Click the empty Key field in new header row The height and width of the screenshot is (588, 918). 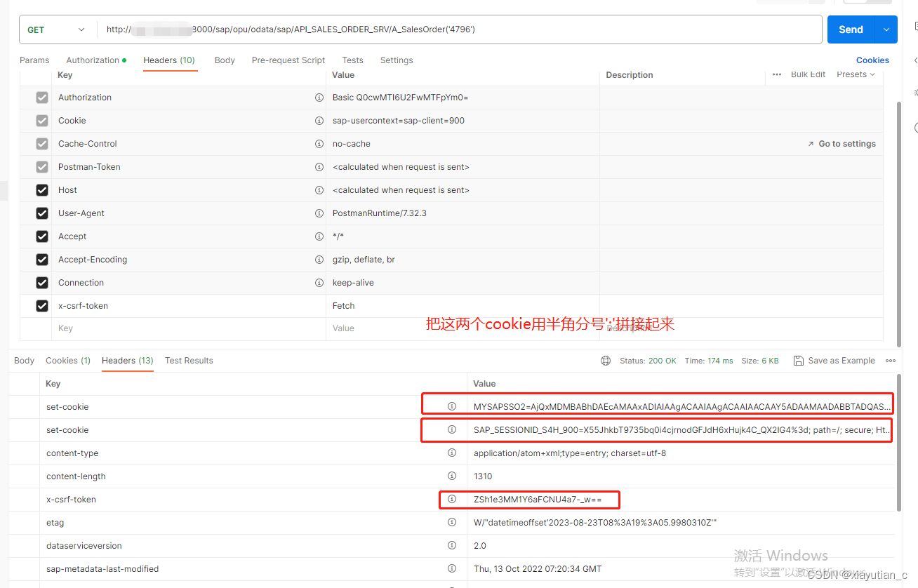(x=189, y=328)
